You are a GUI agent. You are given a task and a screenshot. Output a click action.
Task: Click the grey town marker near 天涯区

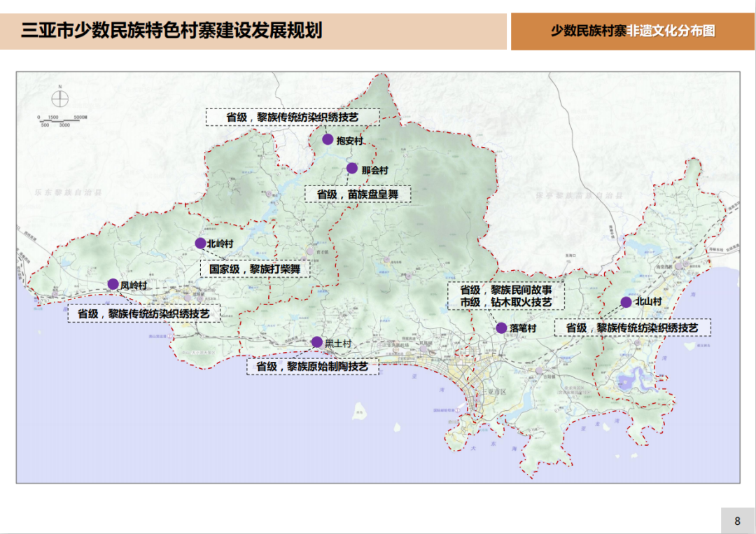point(423,349)
